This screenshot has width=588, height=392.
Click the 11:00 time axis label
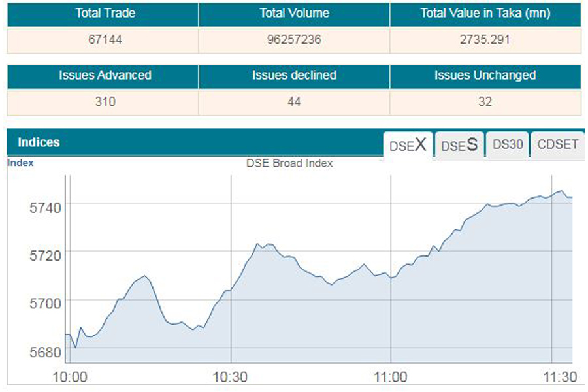point(391,378)
